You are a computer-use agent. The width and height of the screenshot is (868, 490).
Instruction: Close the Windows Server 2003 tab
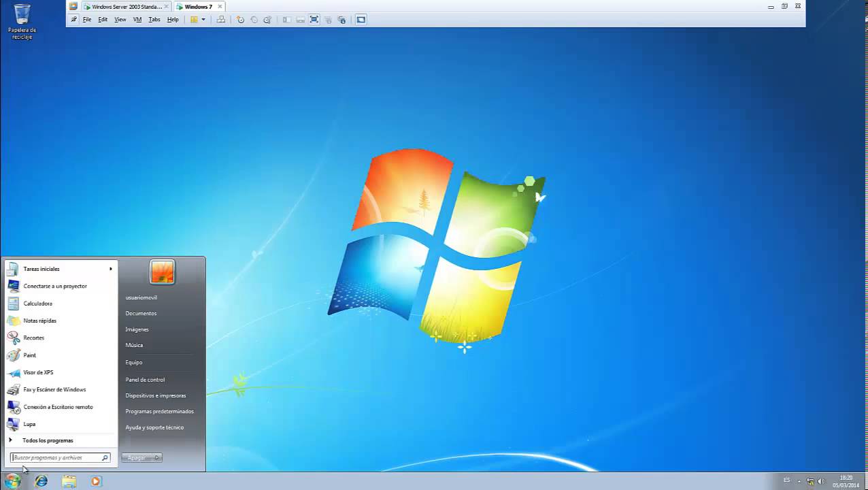coord(167,7)
